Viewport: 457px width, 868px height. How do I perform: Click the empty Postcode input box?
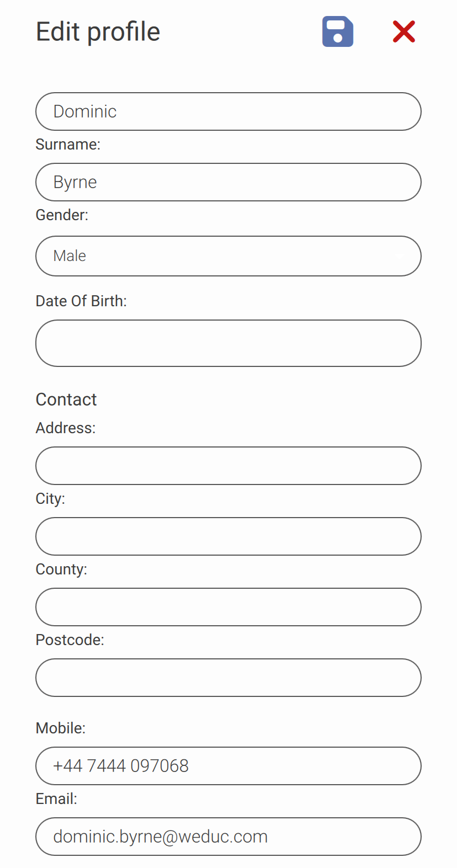click(228, 678)
